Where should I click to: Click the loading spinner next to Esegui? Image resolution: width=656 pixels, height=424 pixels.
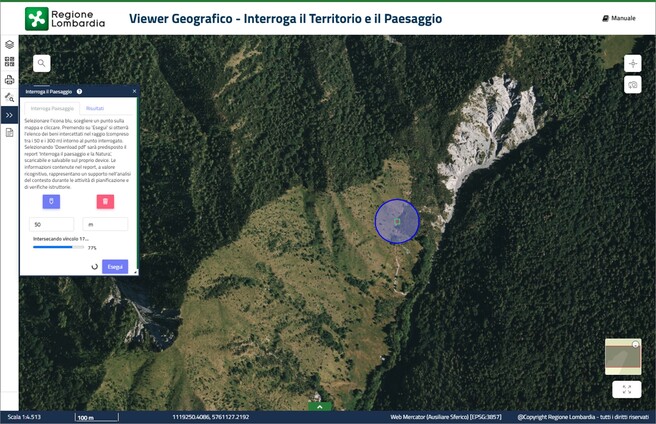click(x=95, y=267)
